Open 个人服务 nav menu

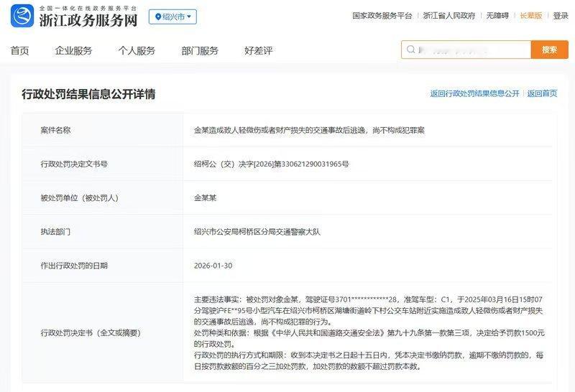click(x=137, y=50)
